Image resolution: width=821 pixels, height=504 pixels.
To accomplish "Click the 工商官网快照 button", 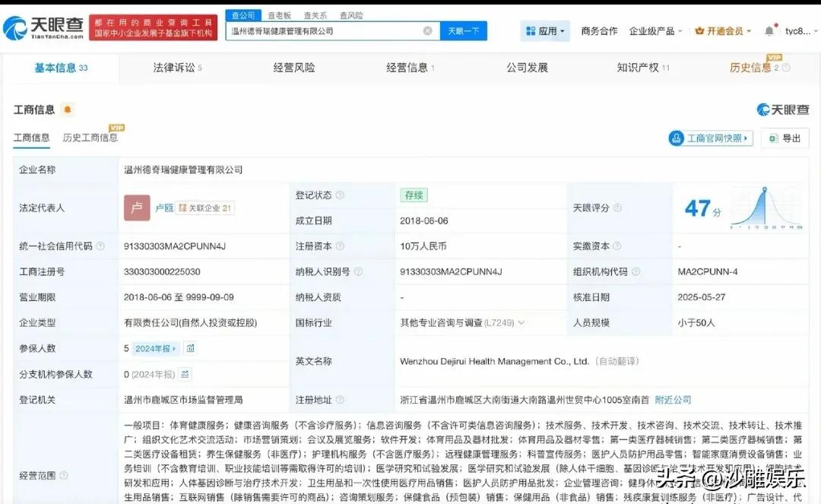I will pyautogui.click(x=711, y=138).
